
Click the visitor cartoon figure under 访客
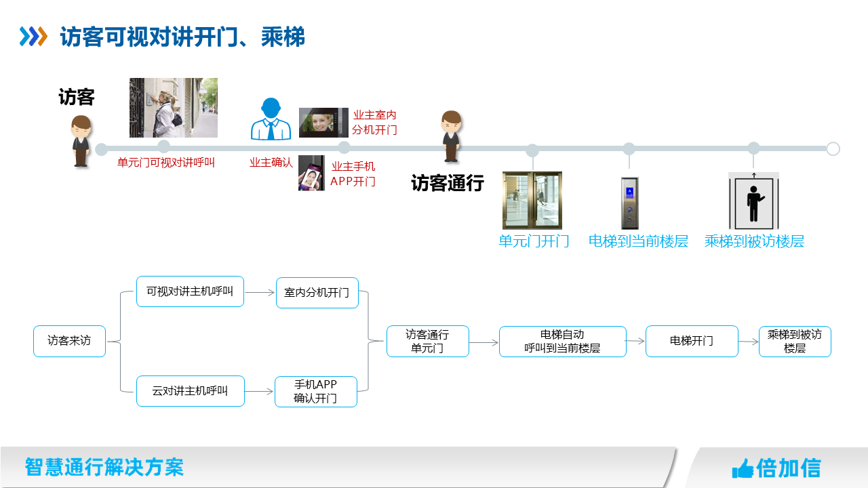[81, 141]
